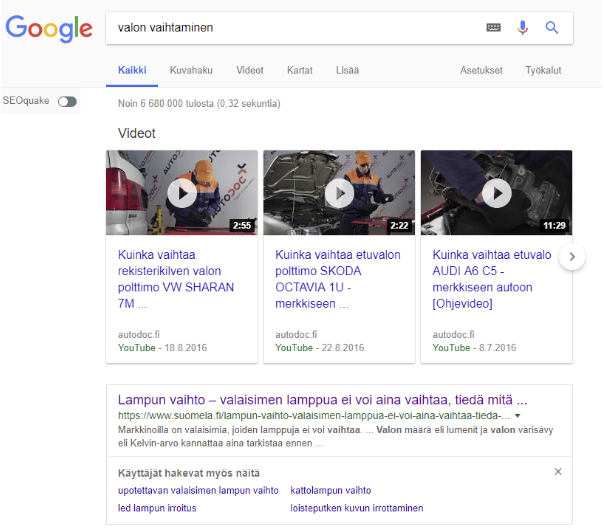Open the Asetukset settings menu

coord(481,71)
